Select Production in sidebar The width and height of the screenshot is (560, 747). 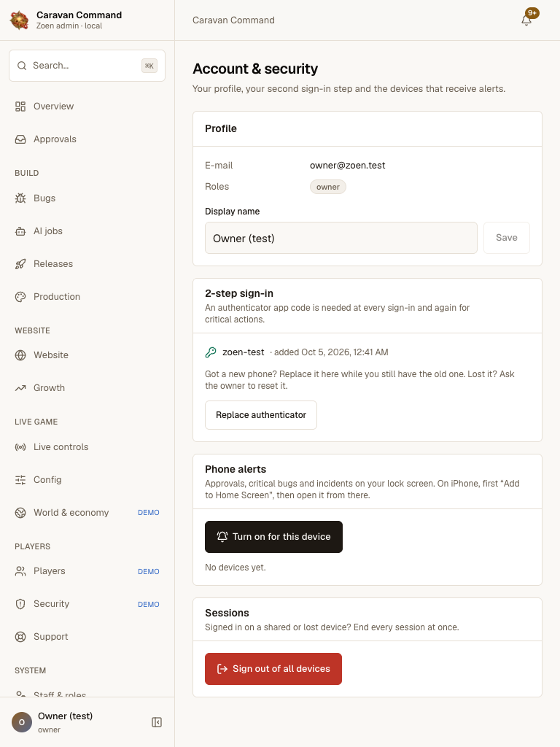click(87, 297)
